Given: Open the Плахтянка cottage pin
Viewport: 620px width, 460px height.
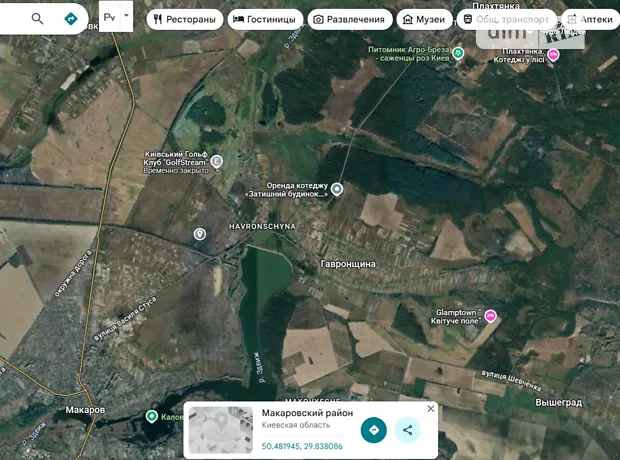Looking at the screenshot, I should pyautogui.click(x=553, y=55).
